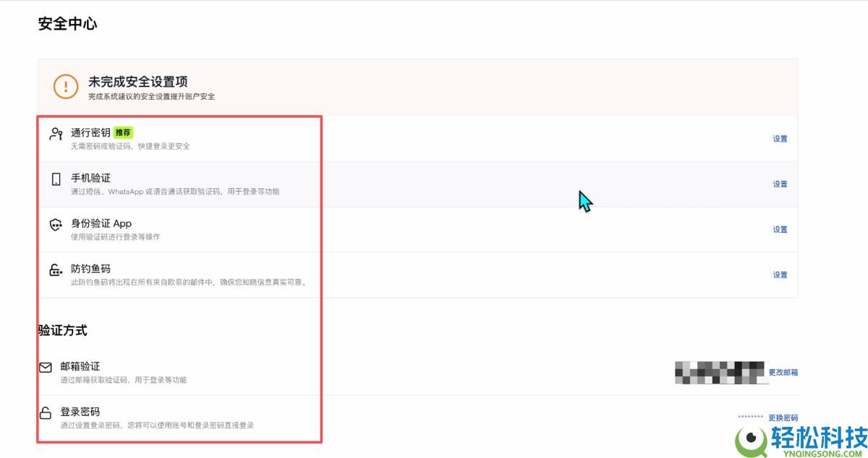Click the 更换密码 link
The width and height of the screenshot is (868, 458).
(783, 418)
